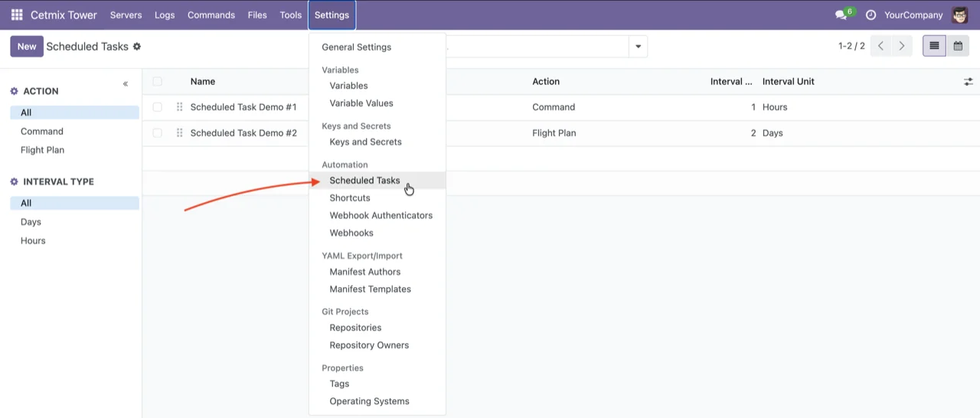The width and height of the screenshot is (980, 418).
Task: Go to previous page arrow
Action: pos(880,46)
